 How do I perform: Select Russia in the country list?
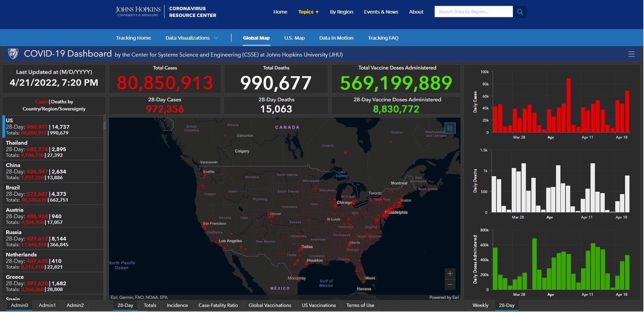(x=53, y=238)
